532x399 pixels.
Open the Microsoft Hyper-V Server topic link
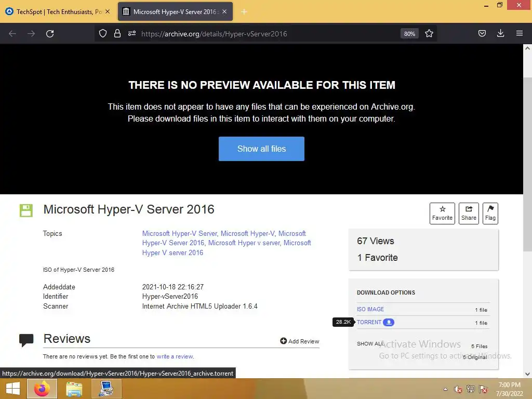pos(179,233)
